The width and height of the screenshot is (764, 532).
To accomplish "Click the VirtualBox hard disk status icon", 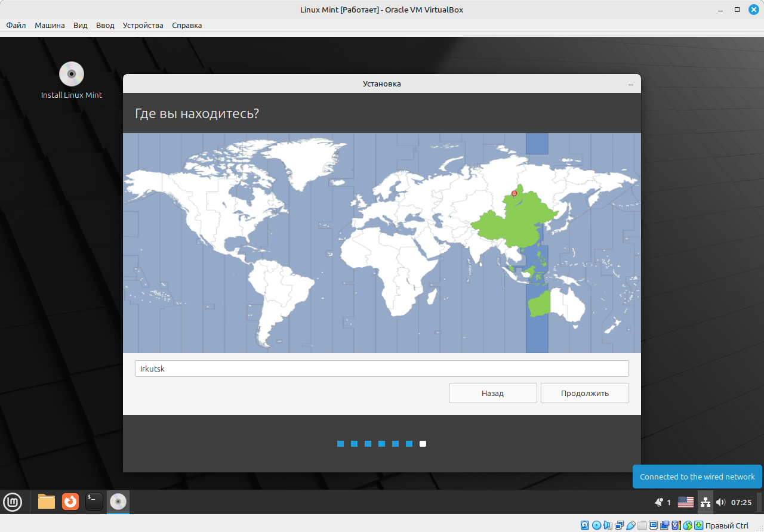I will (x=585, y=525).
